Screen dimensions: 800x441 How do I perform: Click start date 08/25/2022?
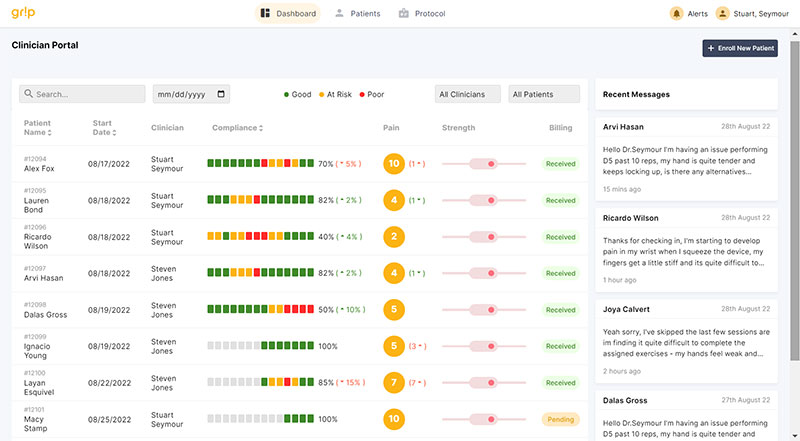[109, 420]
